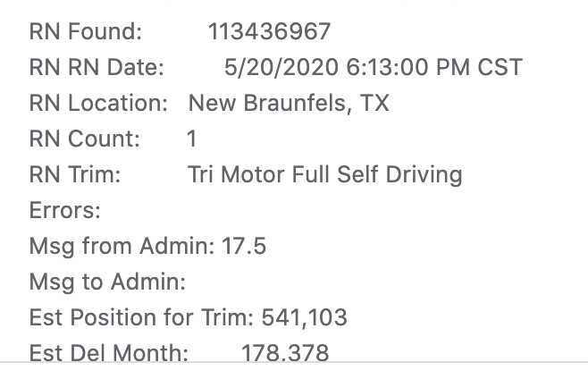Screen dimensions: 588x379
Task: Click Tri Motor Full Self Driving text
Action: (324, 175)
